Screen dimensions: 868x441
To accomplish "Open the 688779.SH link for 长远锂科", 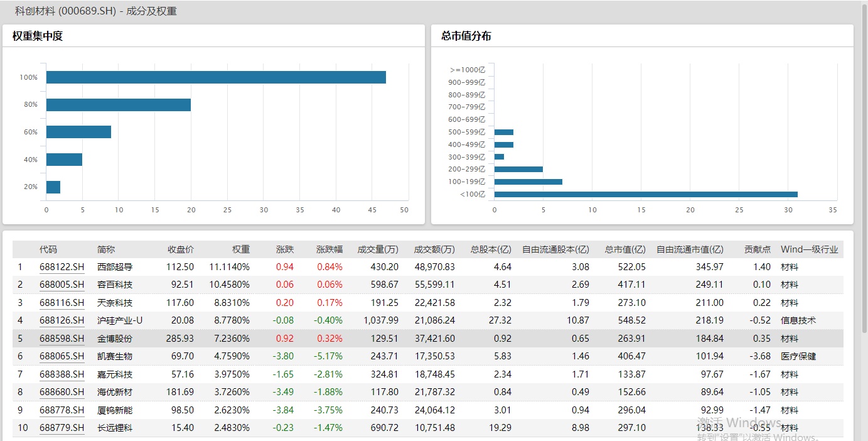I will click(62, 428).
